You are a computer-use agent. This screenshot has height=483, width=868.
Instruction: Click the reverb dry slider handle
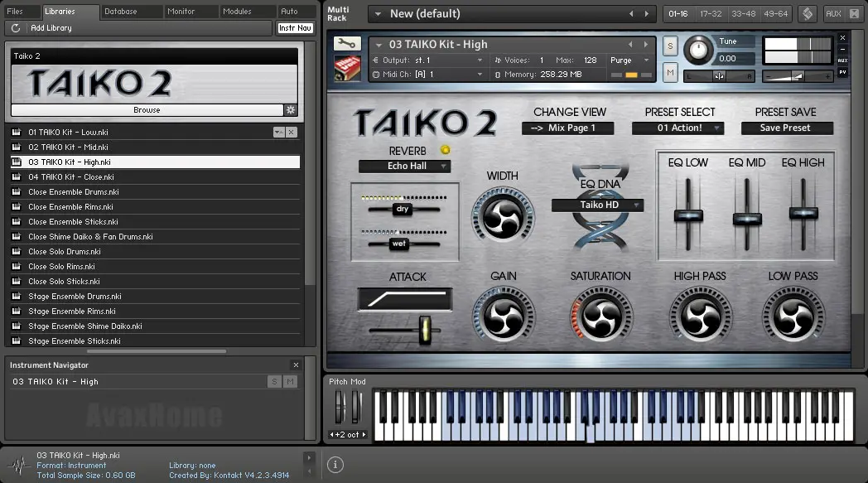(403, 209)
